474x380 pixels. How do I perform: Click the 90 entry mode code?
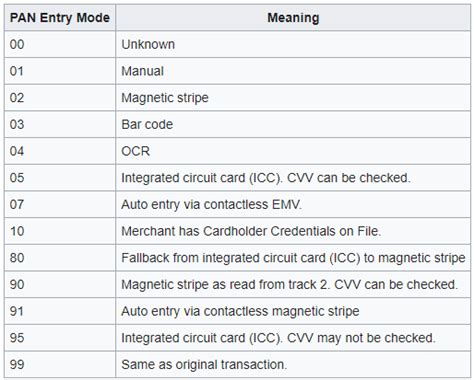(x=17, y=284)
